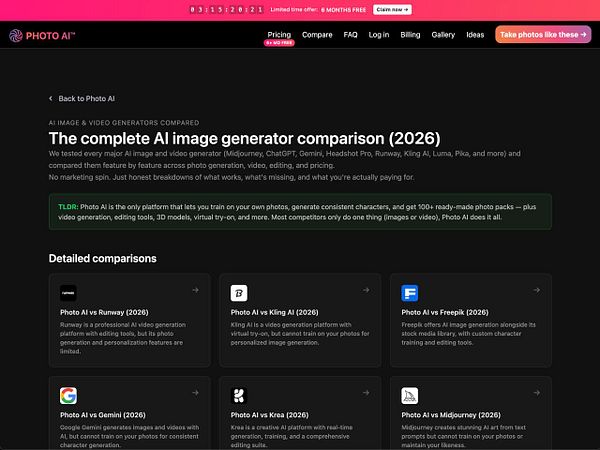Open the Freepik brand icon
This screenshot has height=450, width=600.
[x=409, y=293]
